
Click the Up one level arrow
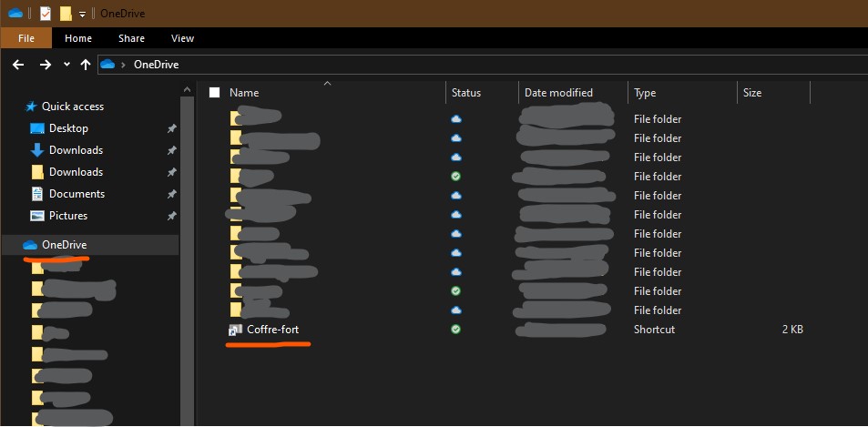(x=86, y=65)
